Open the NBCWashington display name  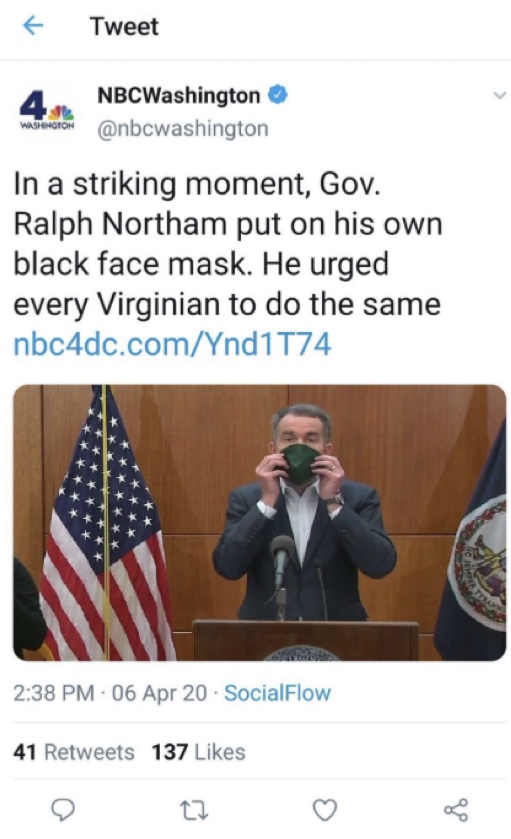pos(178,95)
